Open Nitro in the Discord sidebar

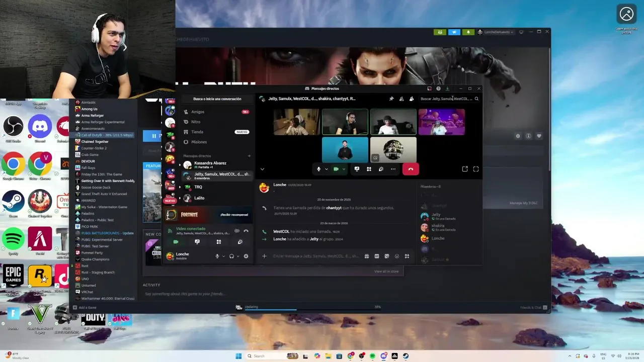pyautogui.click(x=216, y=122)
